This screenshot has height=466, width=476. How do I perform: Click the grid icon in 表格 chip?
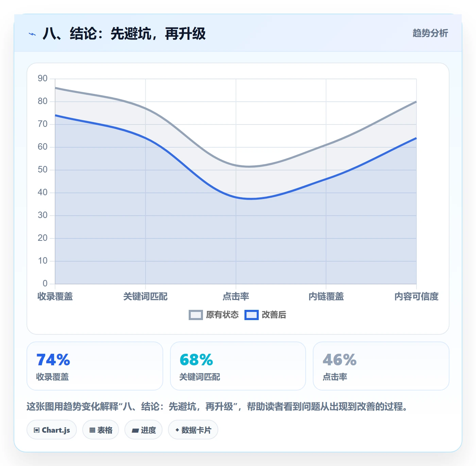point(92,430)
